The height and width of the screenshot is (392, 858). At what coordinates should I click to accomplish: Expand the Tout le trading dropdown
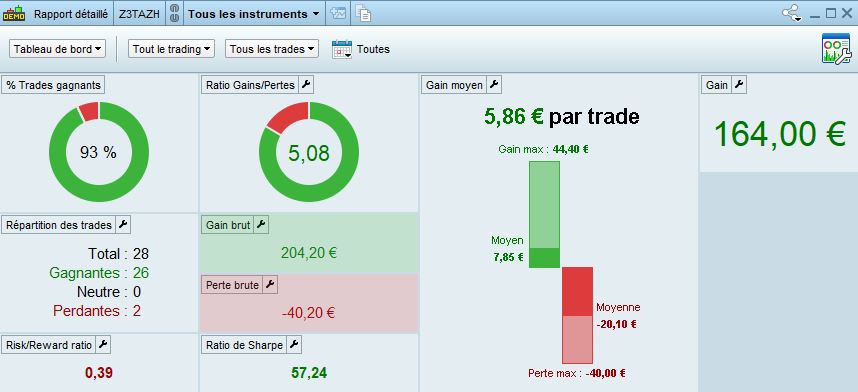click(x=171, y=49)
